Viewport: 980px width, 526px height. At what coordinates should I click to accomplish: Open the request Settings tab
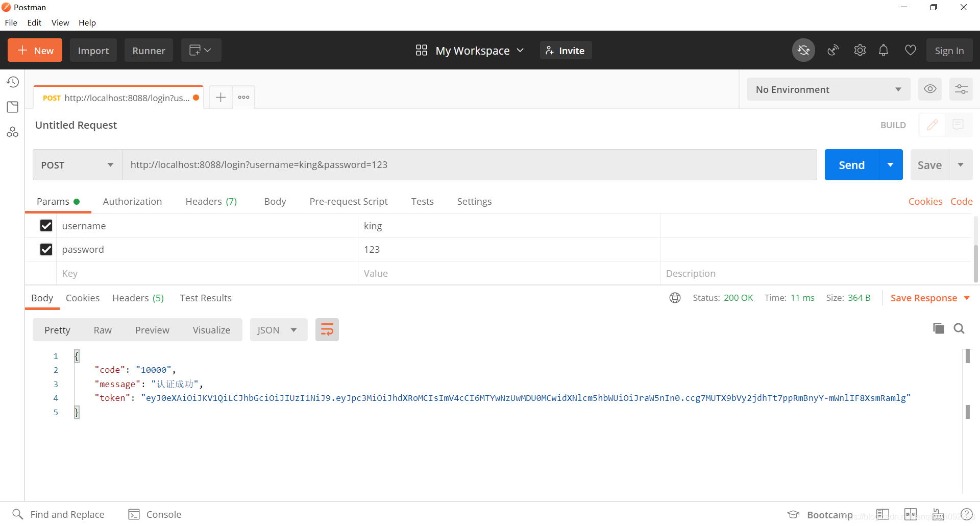tap(474, 201)
